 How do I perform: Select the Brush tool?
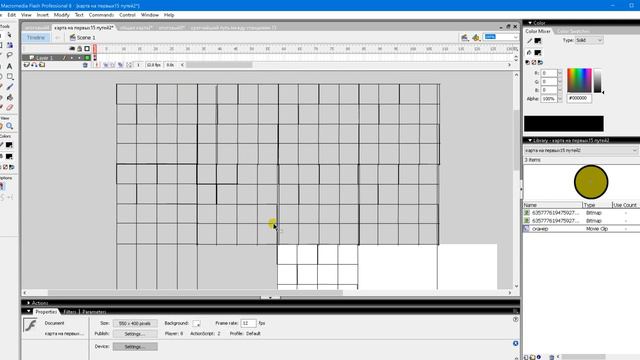point(10,87)
